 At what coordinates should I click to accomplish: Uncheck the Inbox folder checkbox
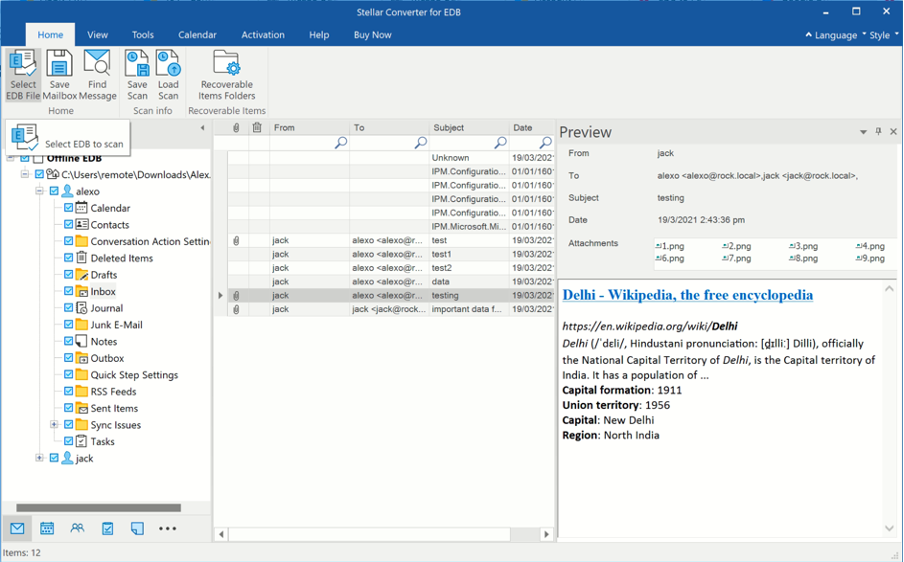(68, 291)
